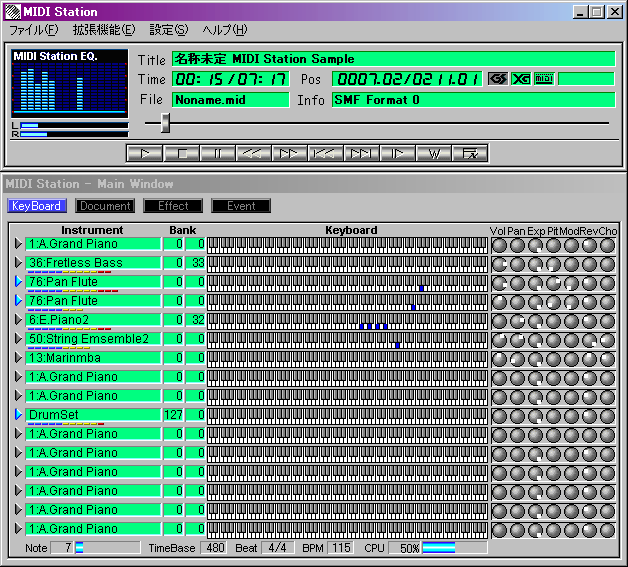Pause the current song
This screenshot has width=628, height=567.
pyautogui.click(x=217, y=153)
